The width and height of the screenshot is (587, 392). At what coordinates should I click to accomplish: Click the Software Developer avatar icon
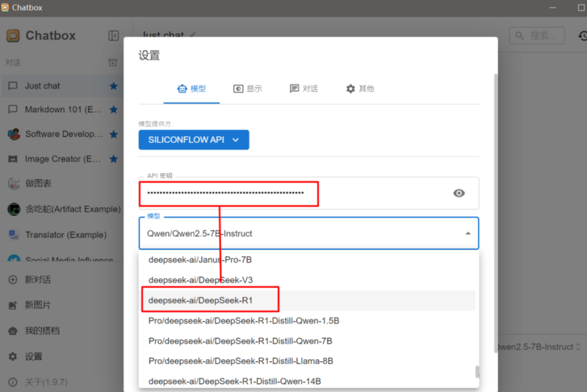14,134
